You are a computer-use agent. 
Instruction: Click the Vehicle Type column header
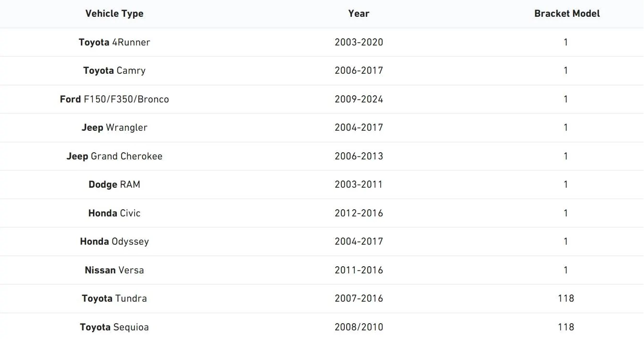click(x=114, y=13)
